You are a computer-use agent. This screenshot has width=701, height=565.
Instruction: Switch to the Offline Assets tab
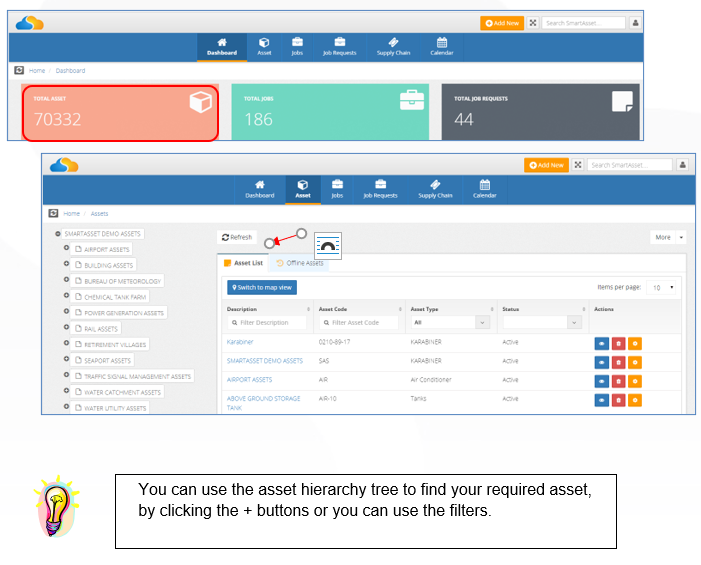[300, 263]
